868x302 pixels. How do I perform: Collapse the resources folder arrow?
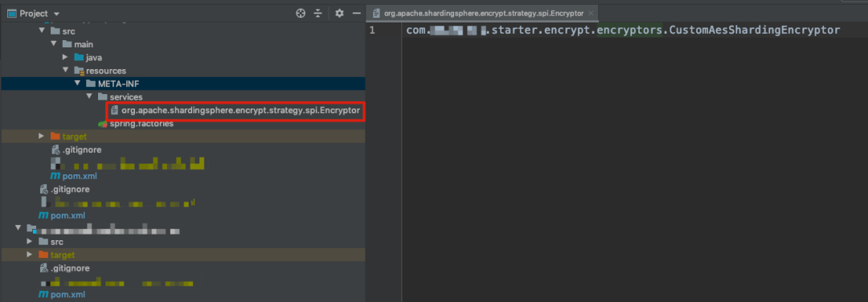(x=65, y=71)
